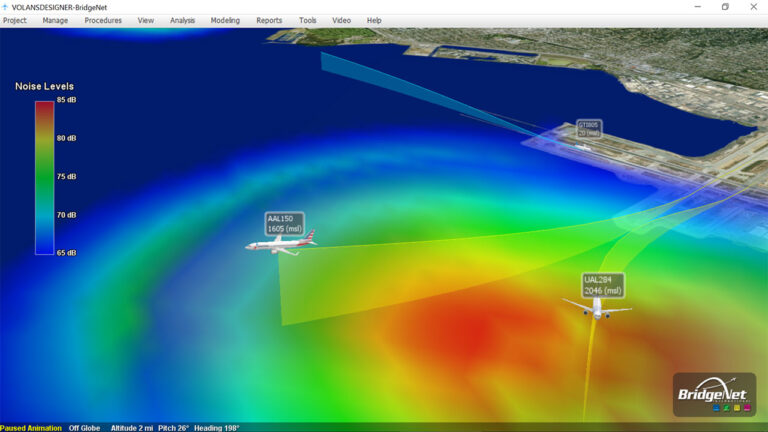768x432 pixels.
Task: Open the View menu
Action: [146, 20]
